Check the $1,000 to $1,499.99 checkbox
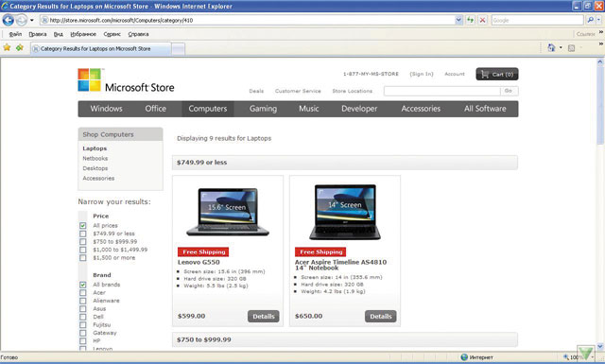605x364 pixels. 83,250
